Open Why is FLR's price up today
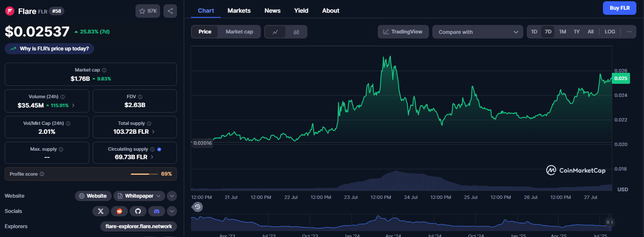The image size is (644, 237). point(50,49)
